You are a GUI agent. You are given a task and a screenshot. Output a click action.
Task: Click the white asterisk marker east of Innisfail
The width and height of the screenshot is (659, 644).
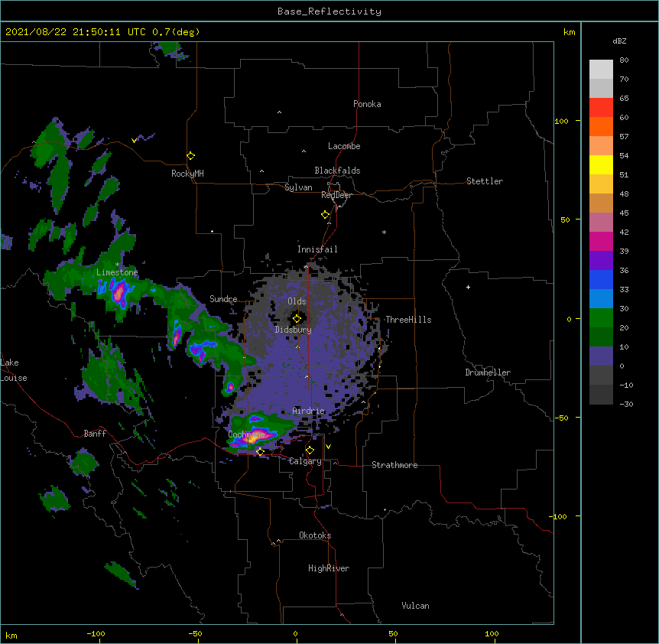(384, 232)
